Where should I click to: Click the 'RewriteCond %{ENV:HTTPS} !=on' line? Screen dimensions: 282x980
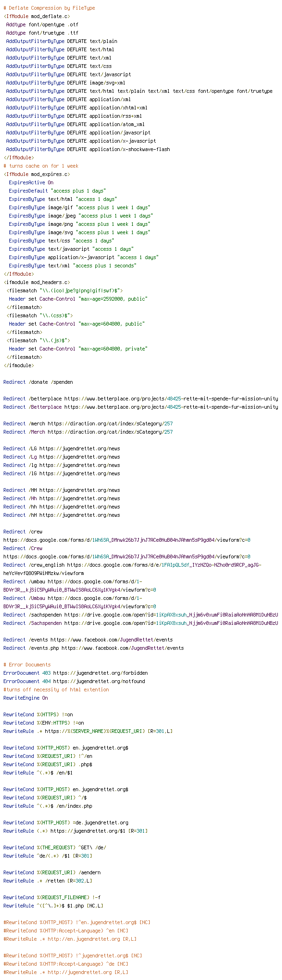point(43,723)
